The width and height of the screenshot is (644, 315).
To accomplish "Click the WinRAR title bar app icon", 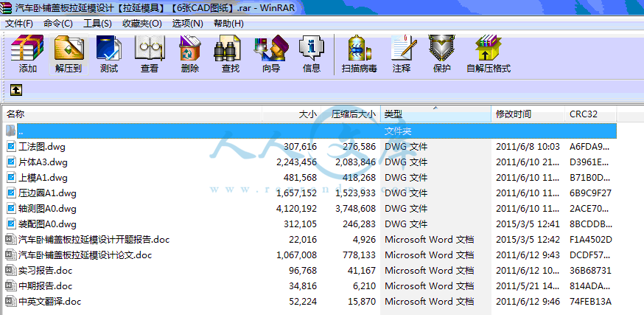I will click(6, 7).
